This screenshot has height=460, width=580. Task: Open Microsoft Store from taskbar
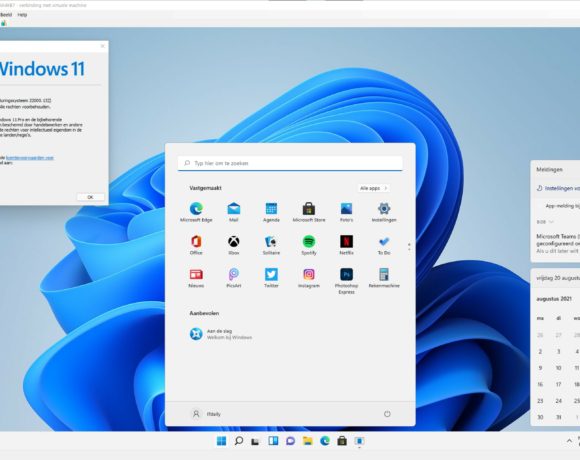pos(342,441)
